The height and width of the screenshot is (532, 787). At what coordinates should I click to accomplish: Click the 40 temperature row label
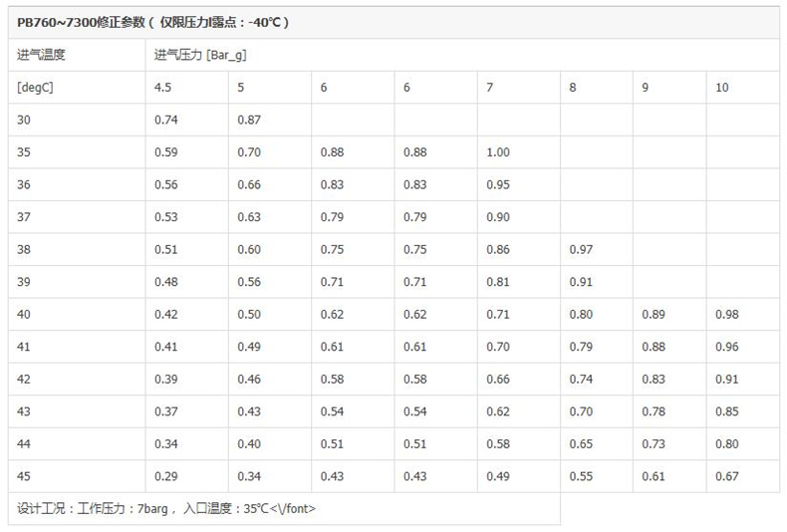(x=24, y=314)
